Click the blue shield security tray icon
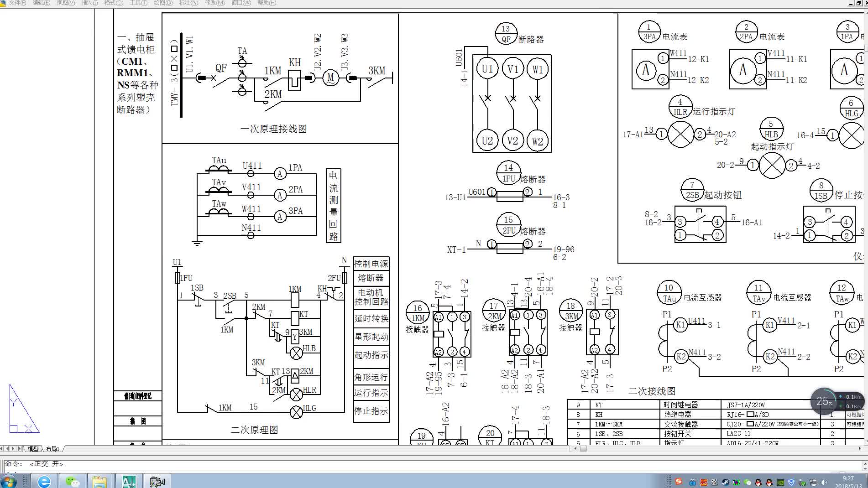The image size is (868, 488). [791, 482]
